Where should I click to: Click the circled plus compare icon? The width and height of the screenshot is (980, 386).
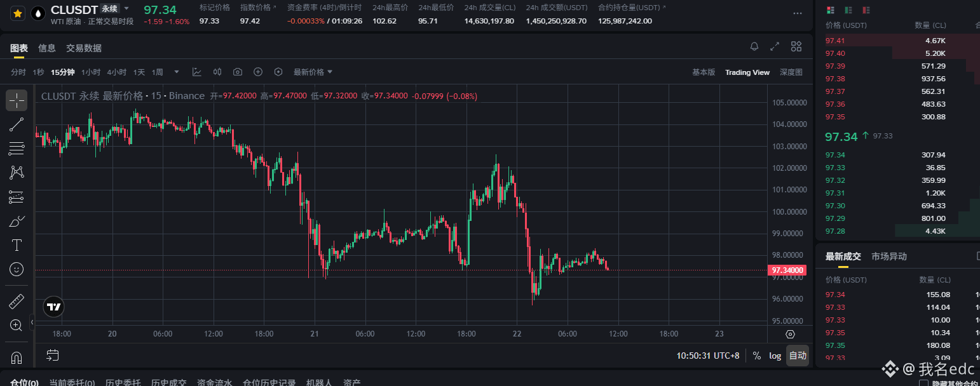[258, 72]
